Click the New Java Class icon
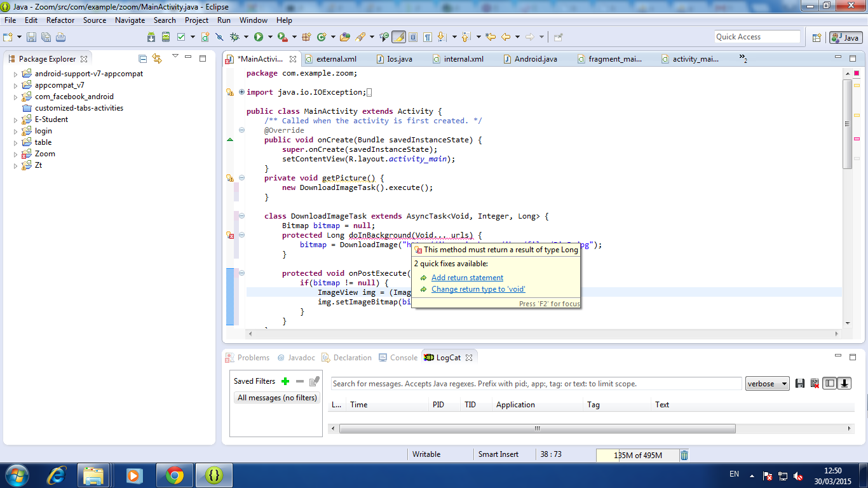The image size is (868, 488). [322, 37]
